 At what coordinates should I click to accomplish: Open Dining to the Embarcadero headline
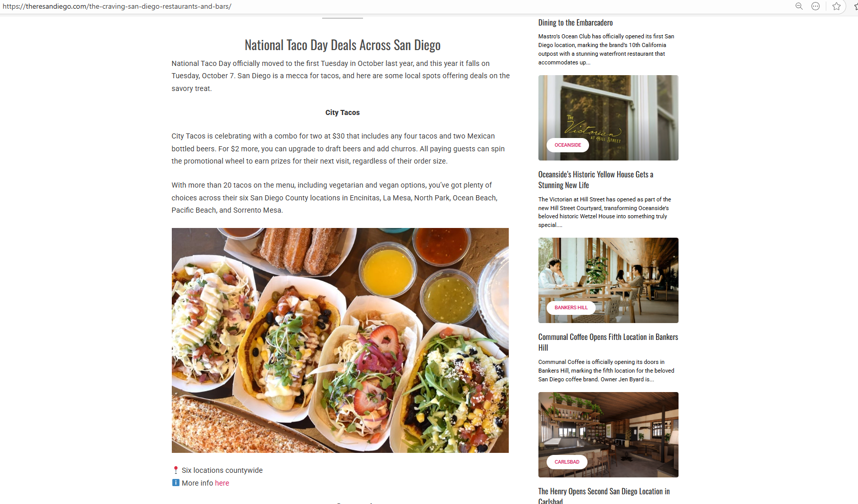575,22
